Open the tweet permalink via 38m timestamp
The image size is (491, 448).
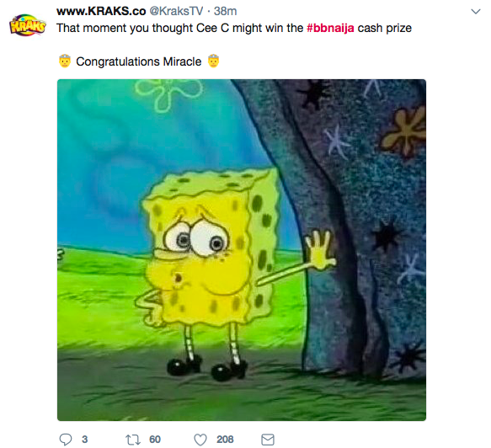click(x=225, y=11)
